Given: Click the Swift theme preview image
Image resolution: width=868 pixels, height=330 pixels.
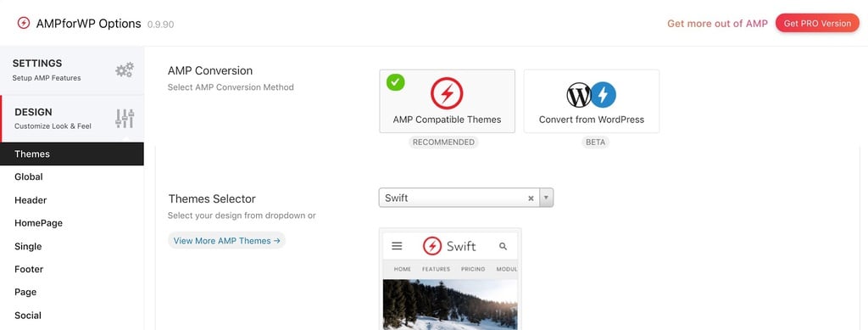Looking at the screenshot, I should (x=450, y=279).
